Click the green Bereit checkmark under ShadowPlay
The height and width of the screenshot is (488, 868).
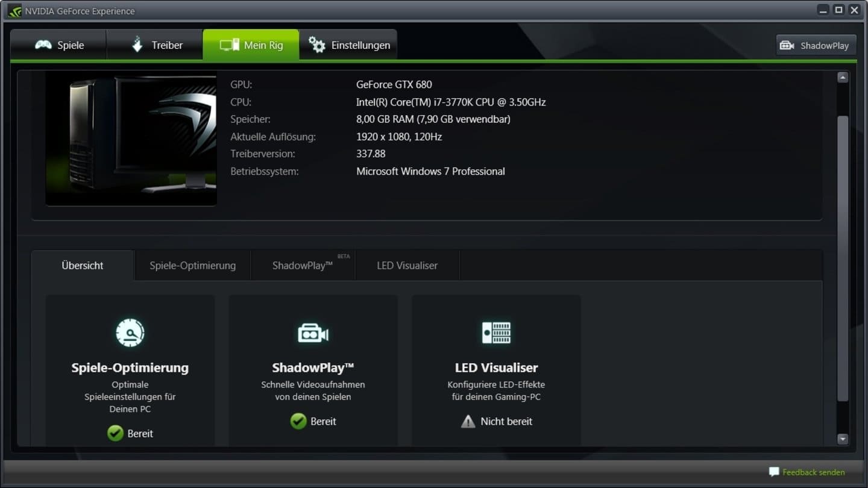298,421
